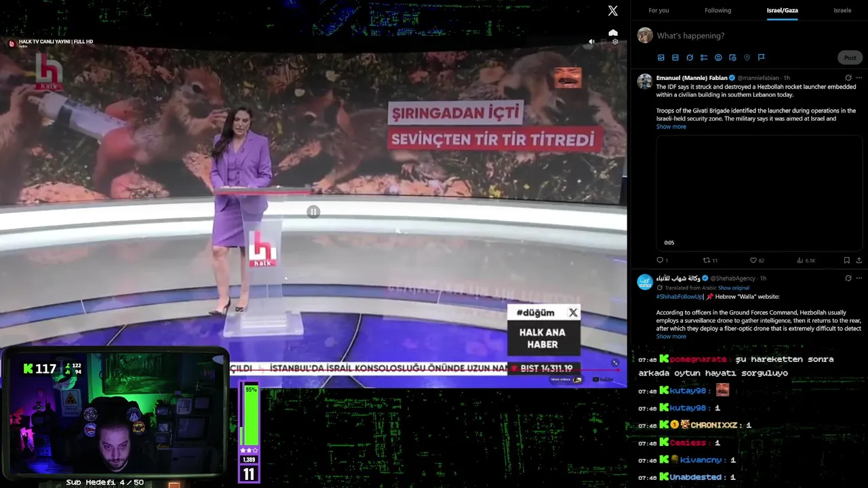Click the green 95% vertical meter

pyautogui.click(x=251, y=415)
